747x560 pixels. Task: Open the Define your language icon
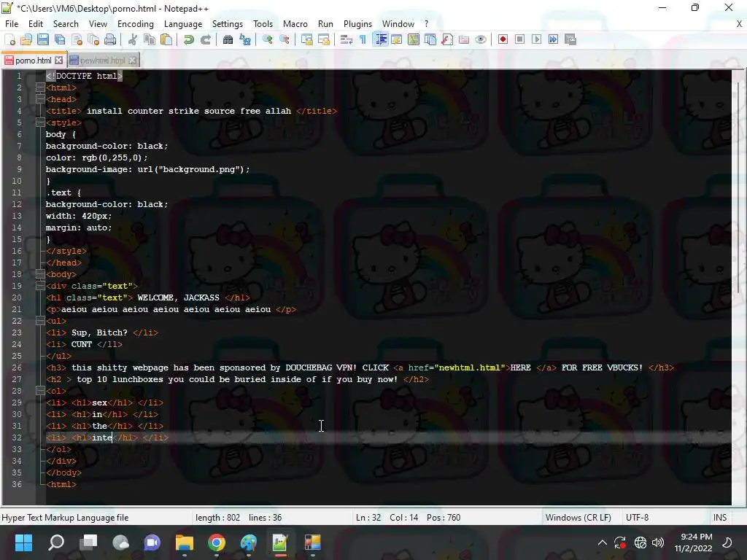pos(396,39)
